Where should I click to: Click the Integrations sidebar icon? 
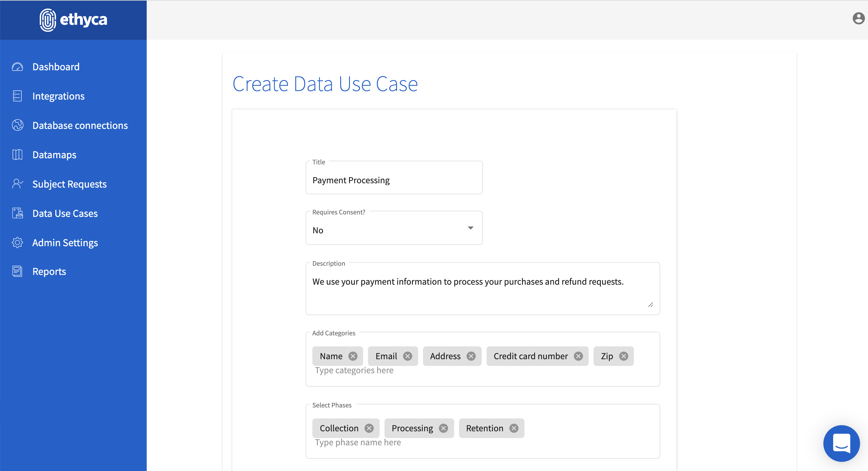[x=17, y=96]
